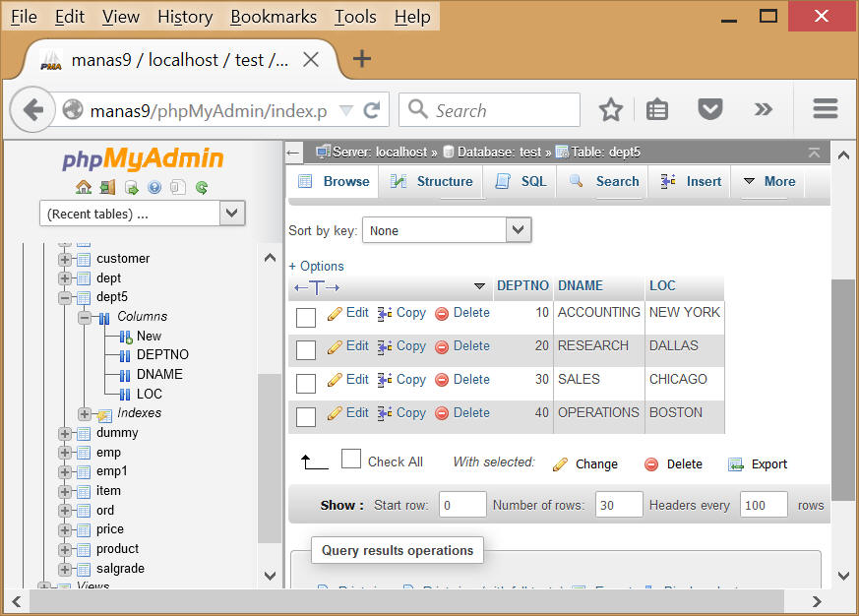This screenshot has height=616, width=859.
Task: Collapse the navigation panel arrow
Action: [293, 153]
